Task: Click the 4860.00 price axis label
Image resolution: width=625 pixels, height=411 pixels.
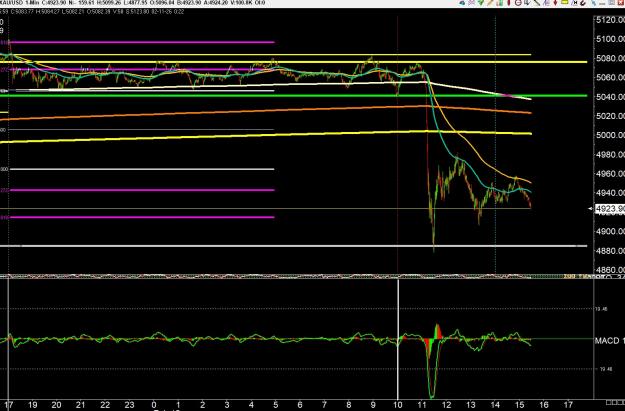Action: 610,270
